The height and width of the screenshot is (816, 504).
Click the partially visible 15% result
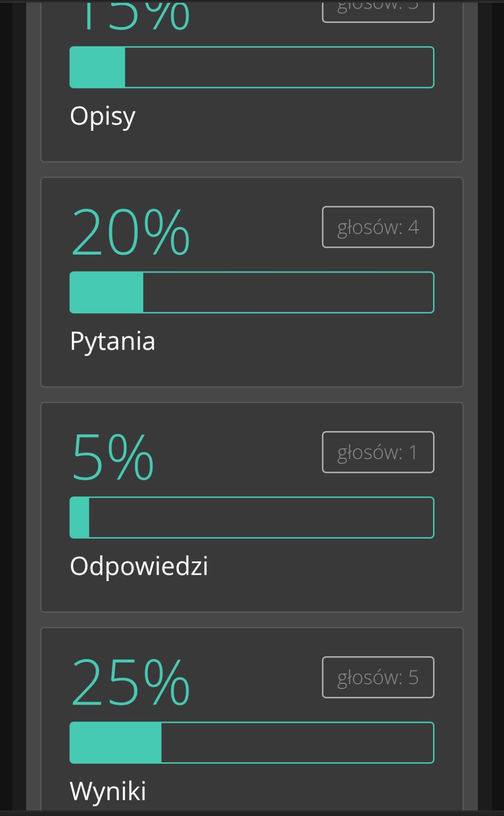[x=130, y=17]
